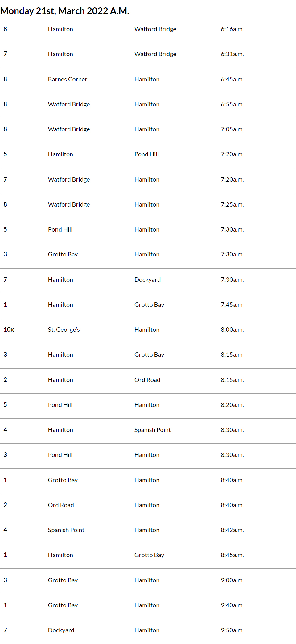Screen dimensions: 296x644
Task: Select Dockyard origin in the 9:50a.m. row
Action: click(x=61, y=630)
